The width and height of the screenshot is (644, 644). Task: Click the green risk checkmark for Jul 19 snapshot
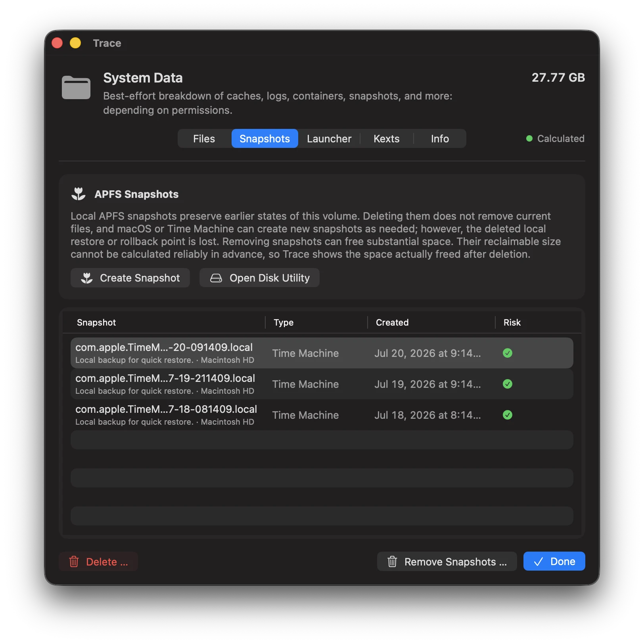507,384
